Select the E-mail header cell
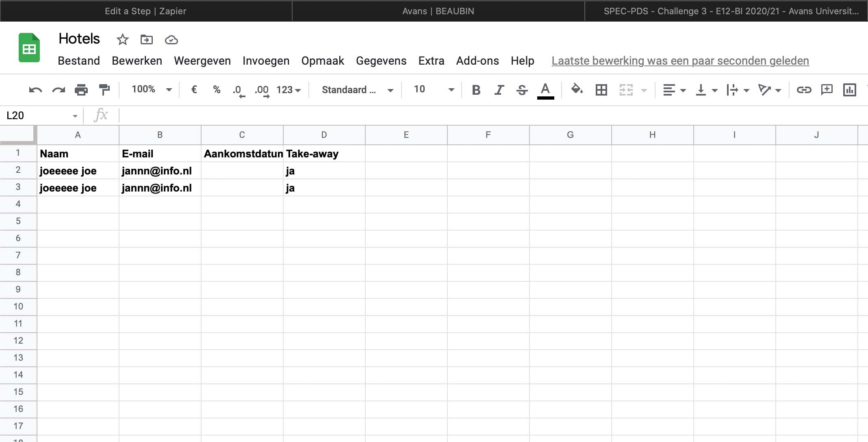This screenshot has height=442, width=868. (160, 153)
